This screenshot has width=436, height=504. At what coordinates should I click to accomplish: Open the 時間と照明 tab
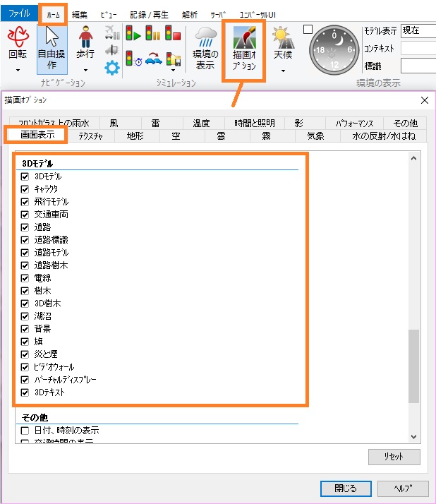[x=255, y=123]
